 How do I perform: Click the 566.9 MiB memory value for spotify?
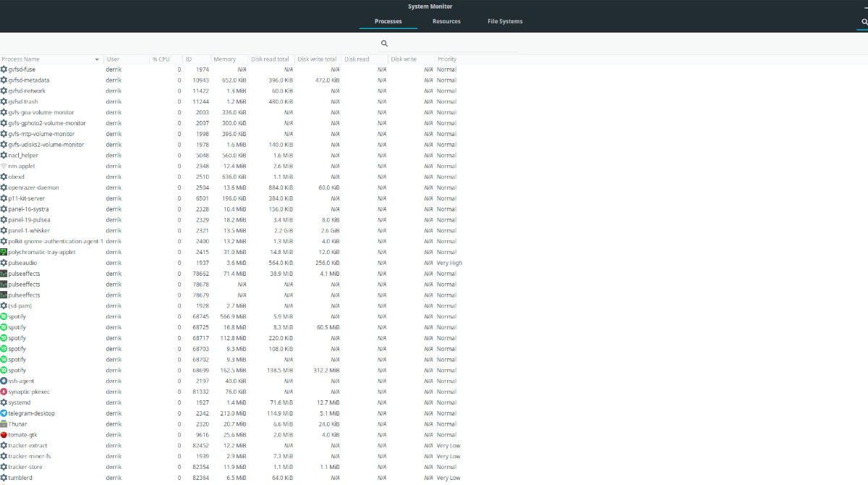pyautogui.click(x=233, y=316)
